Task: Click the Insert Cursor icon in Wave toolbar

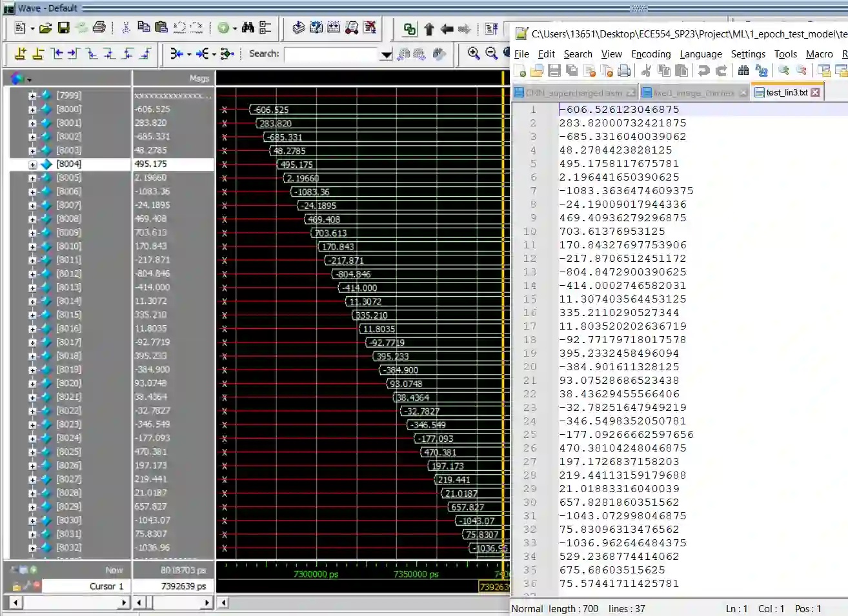Action: 21,54
